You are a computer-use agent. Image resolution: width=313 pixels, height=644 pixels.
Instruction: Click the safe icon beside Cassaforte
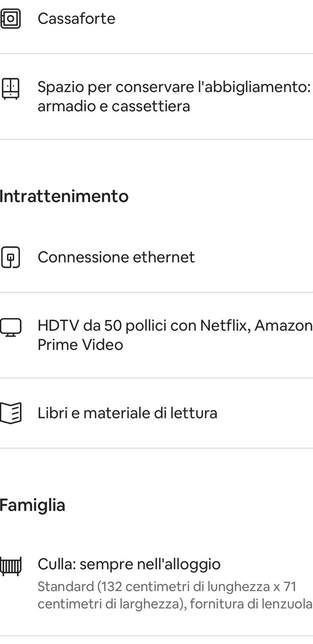10,19
